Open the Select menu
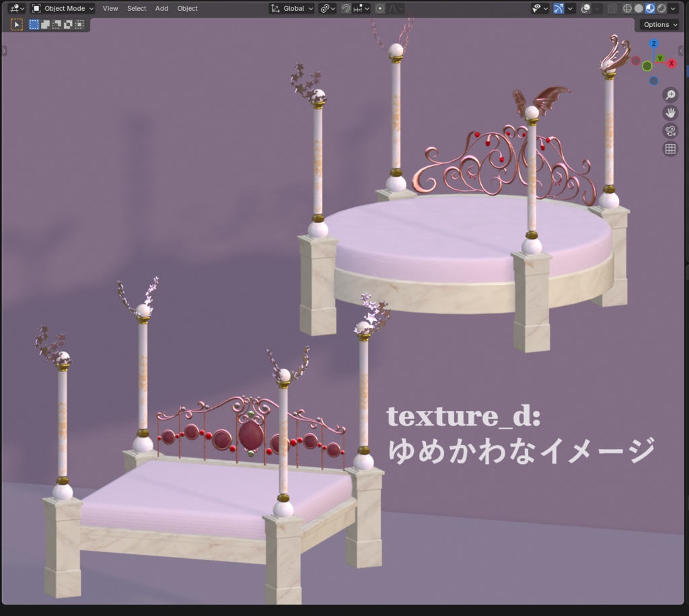Screen dimensions: 689x616 coord(137,8)
